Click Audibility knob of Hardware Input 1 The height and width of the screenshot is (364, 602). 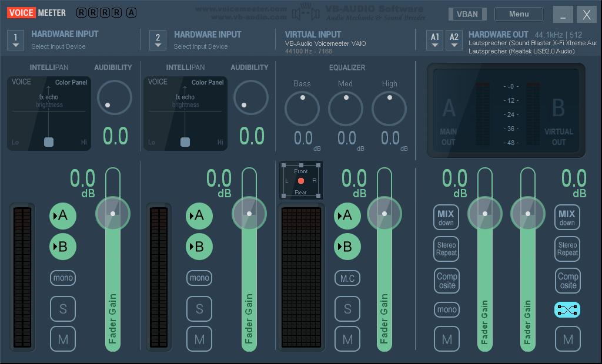point(115,97)
